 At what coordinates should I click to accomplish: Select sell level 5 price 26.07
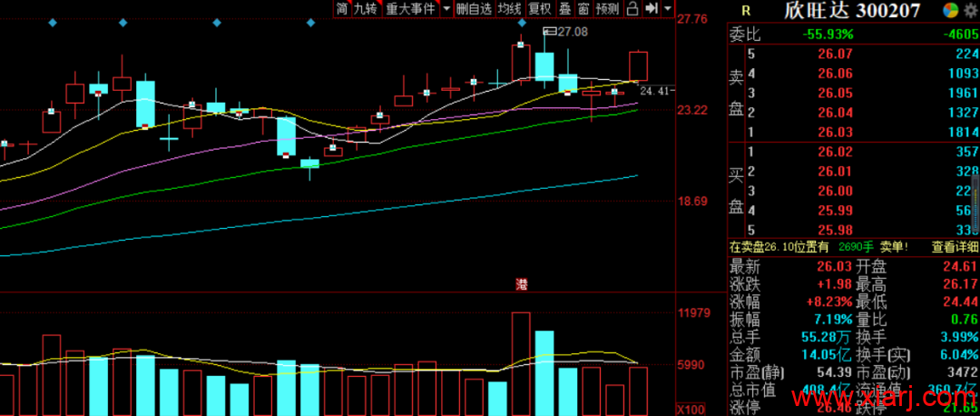(x=835, y=54)
